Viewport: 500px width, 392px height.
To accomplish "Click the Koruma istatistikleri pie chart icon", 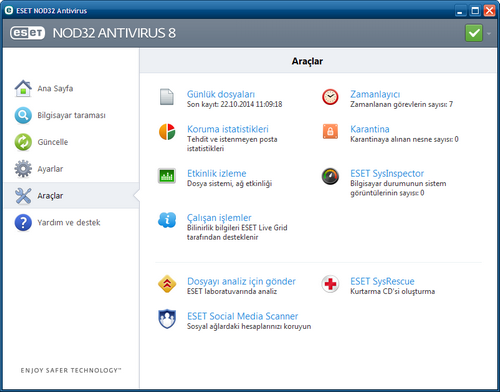I will pos(167,132).
